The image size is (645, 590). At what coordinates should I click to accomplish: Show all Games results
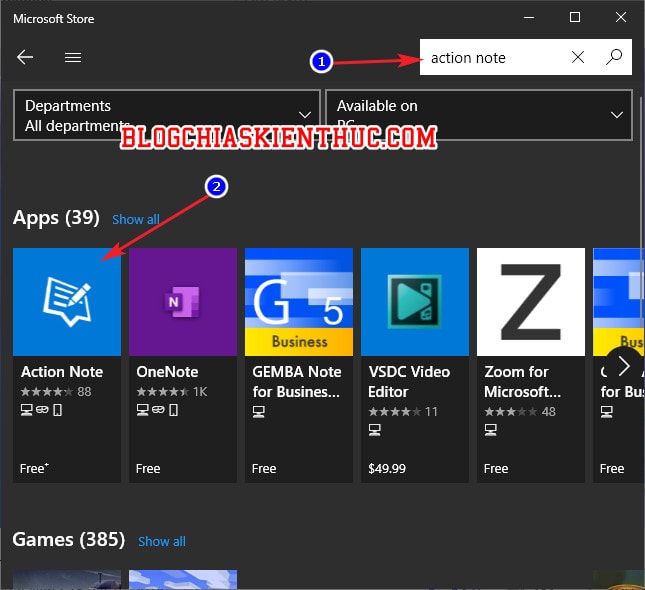point(162,541)
